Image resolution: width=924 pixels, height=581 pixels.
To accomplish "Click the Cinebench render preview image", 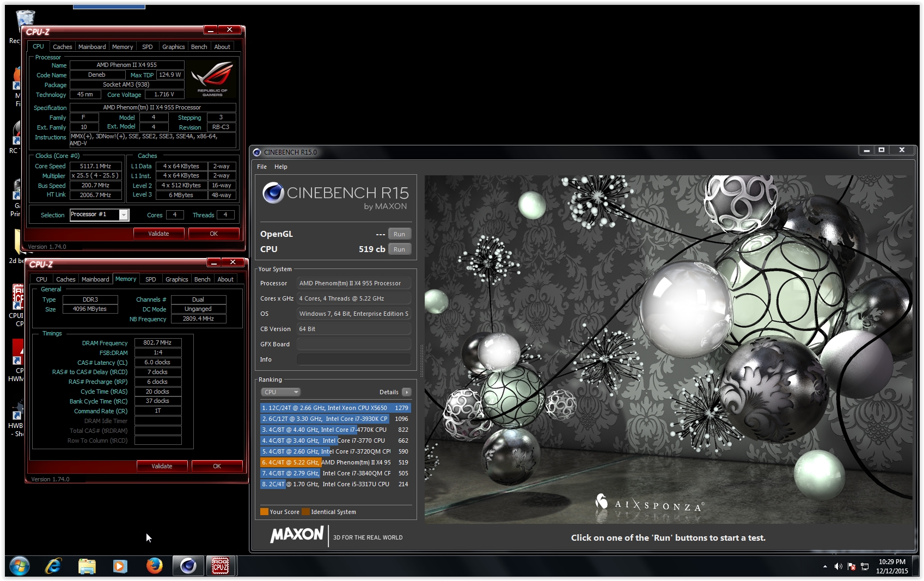I will click(x=669, y=350).
